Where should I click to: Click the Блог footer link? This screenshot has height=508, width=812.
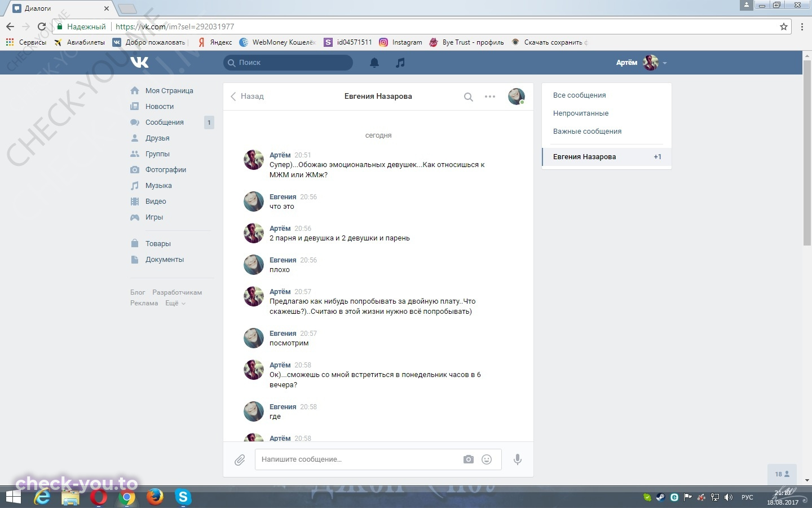coord(138,292)
